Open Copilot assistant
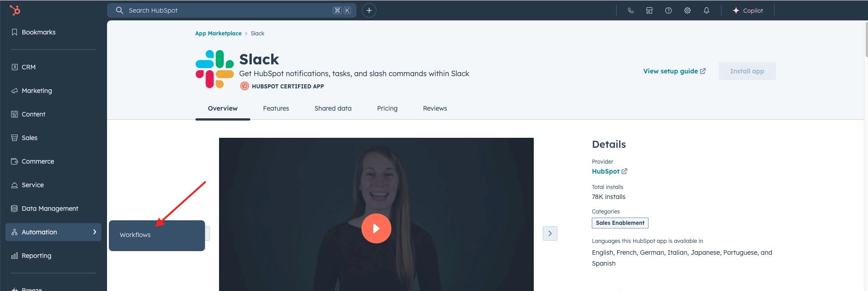 pyautogui.click(x=748, y=10)
